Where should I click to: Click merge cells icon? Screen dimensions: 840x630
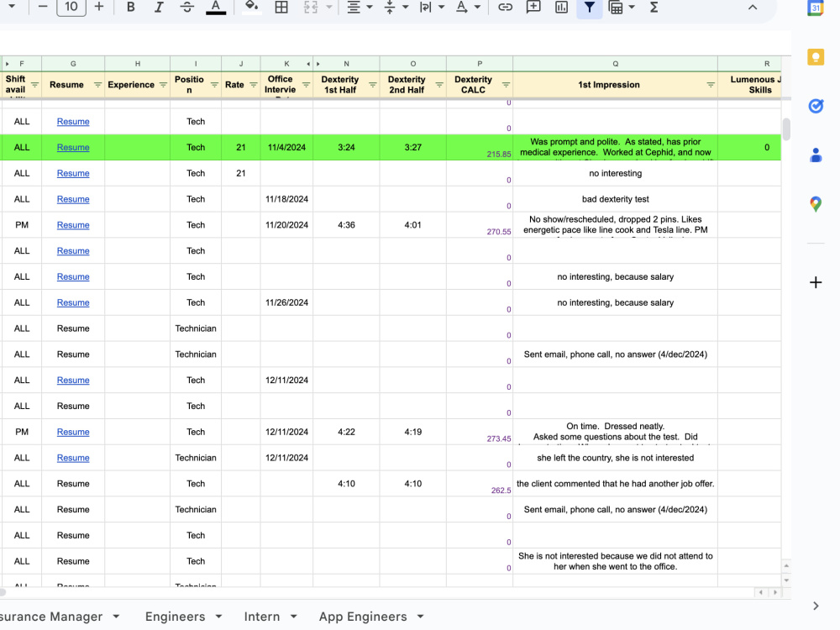311,7
